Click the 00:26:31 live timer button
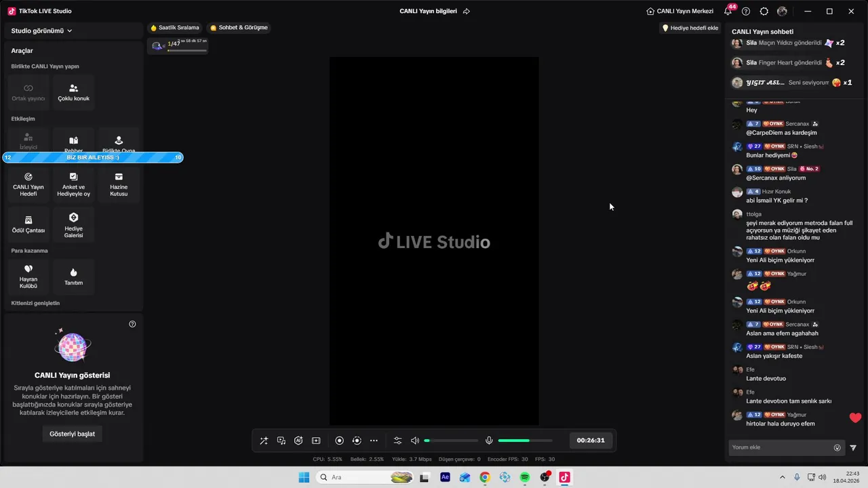This screenshot has width=868, height=488. coord(591,441)
